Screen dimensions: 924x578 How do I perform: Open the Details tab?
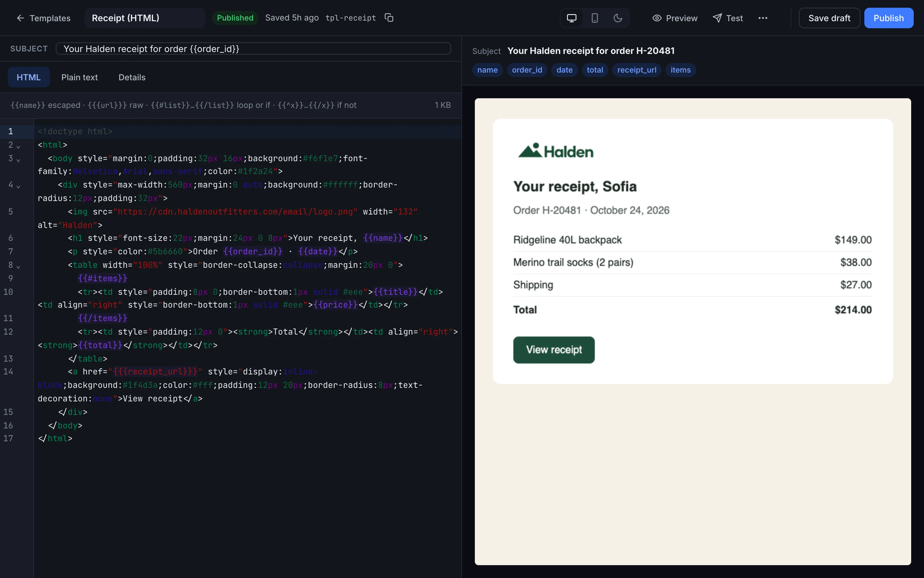(x=132, y=77)
